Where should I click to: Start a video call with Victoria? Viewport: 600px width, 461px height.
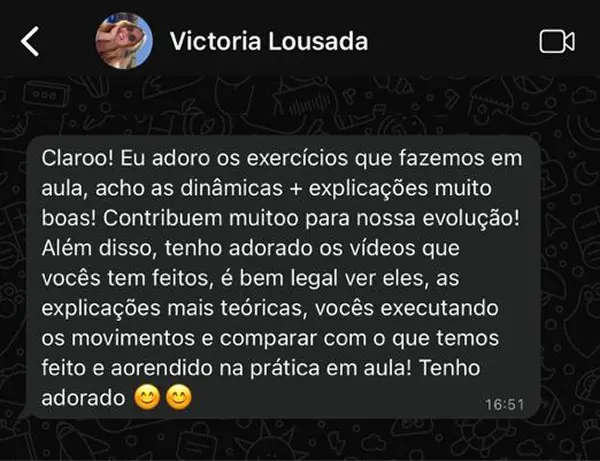pos(557,41)
